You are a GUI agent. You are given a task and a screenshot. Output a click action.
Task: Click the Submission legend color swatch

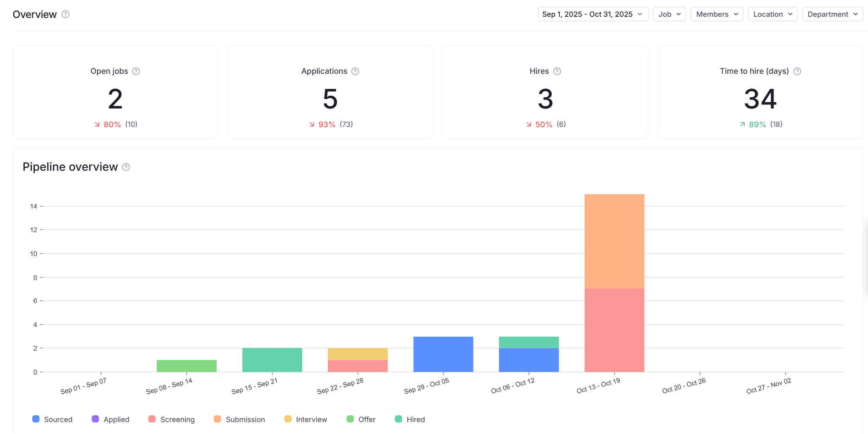point(217,419)
